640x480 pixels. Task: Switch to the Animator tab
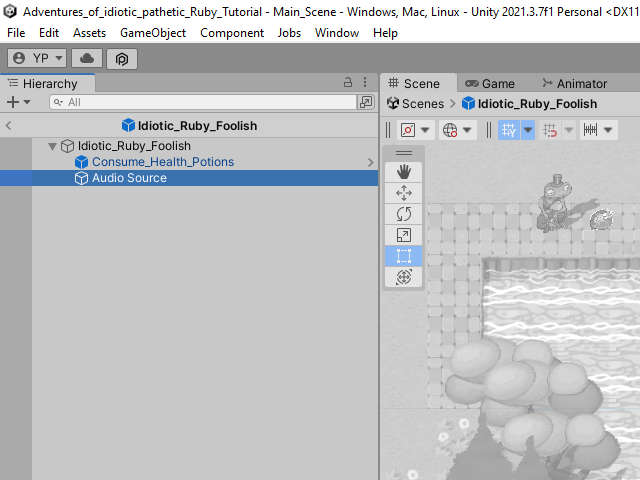(x=575, y=83)
